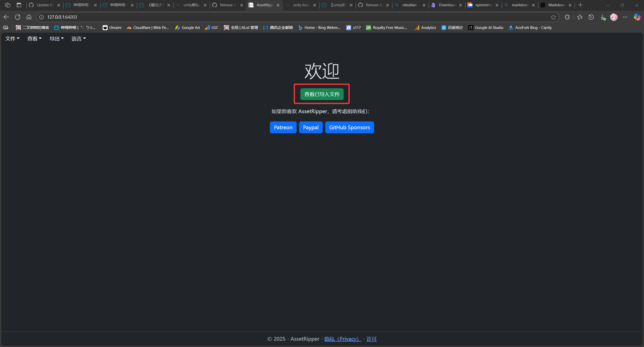Open the 语言 language dropdown
Viewport: 644px width, 347px height.
click(x=78, y=39)
